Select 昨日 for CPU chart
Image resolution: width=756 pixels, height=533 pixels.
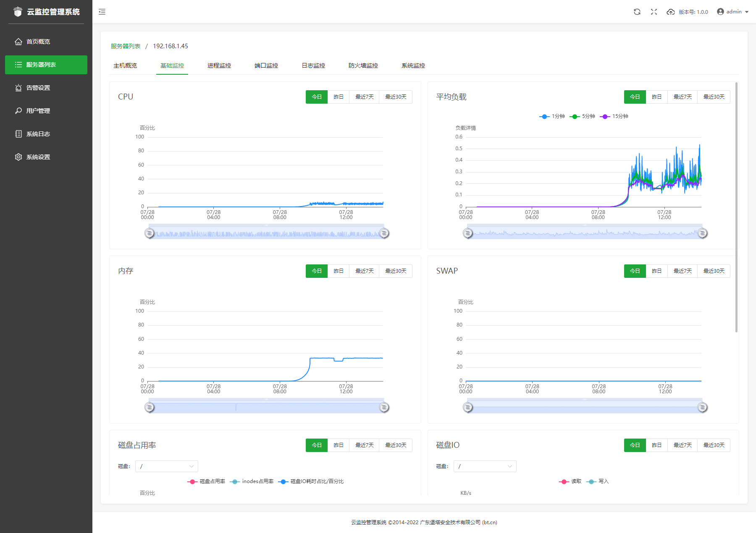(339, 97)
